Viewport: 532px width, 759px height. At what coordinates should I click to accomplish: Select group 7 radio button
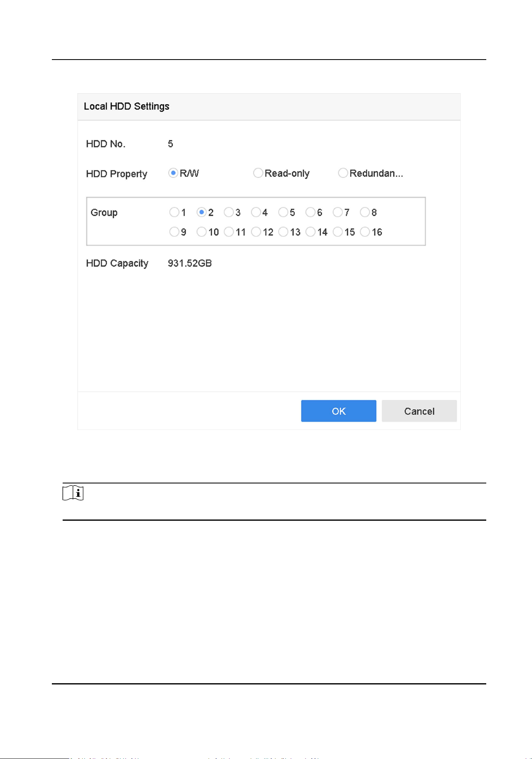(338, 212)
